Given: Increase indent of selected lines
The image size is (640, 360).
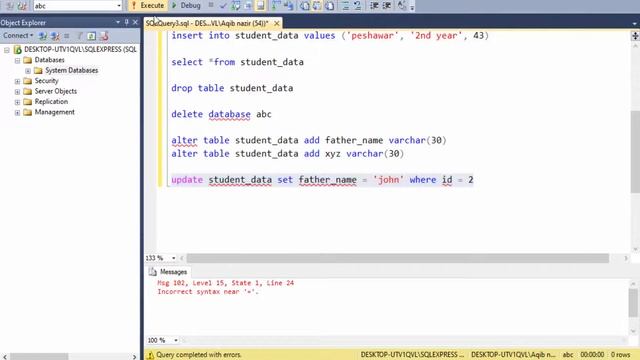Looking at the screenshot, I should click(x=386, y=6).
